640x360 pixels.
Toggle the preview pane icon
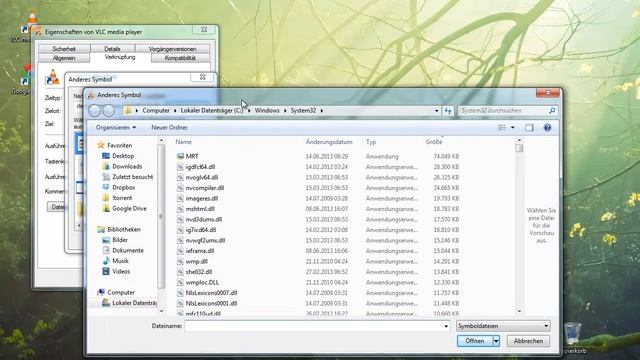(x=529, y=128)
